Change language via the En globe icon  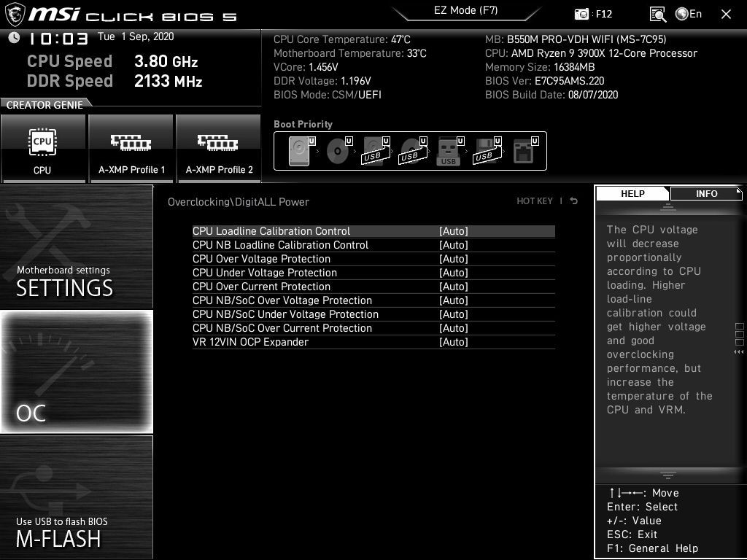pos(689,14)
